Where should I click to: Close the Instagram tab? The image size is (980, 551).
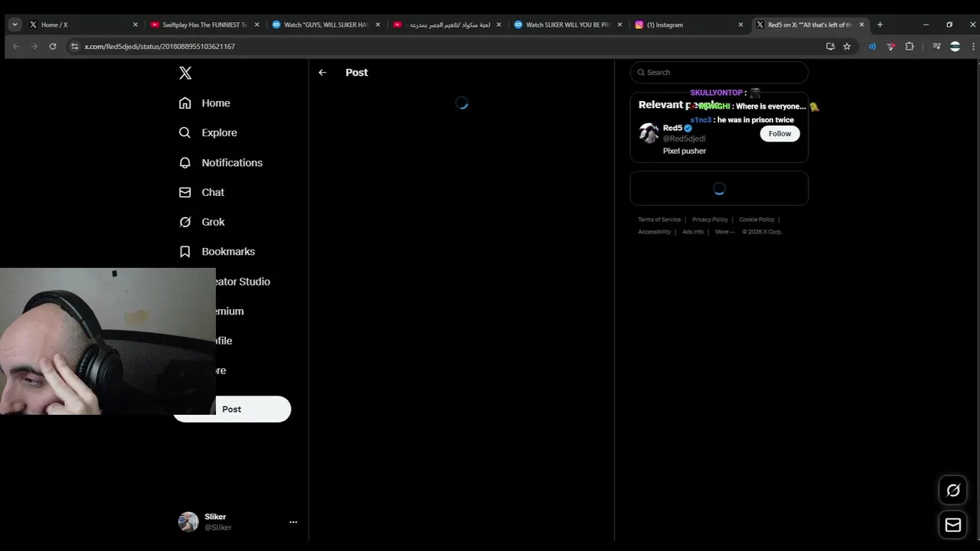[x=740, y=24]
